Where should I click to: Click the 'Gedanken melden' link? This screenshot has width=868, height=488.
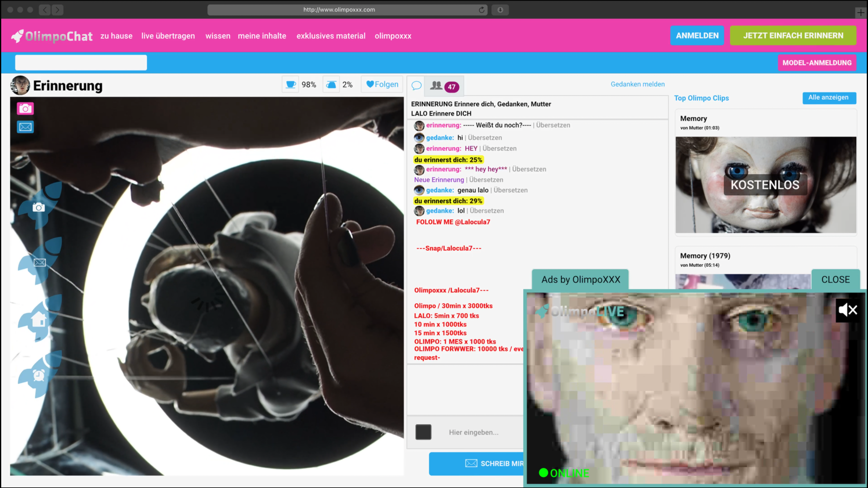(637, 84)
